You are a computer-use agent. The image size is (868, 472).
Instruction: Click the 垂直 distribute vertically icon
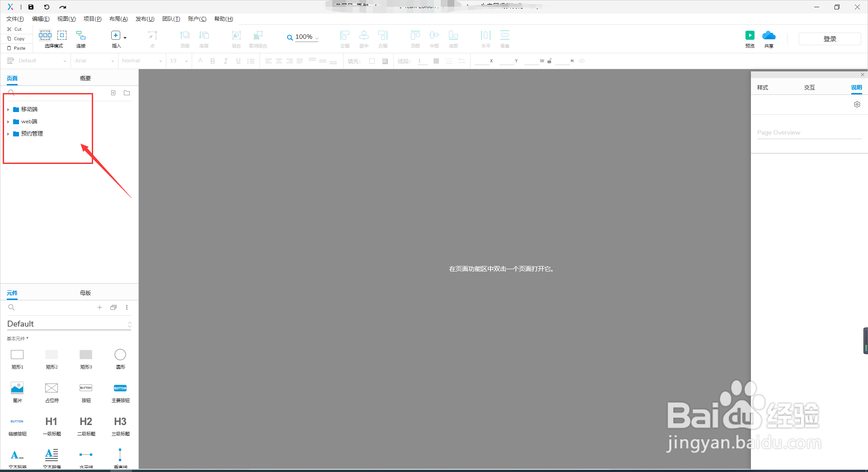click(x=505, y=35)
